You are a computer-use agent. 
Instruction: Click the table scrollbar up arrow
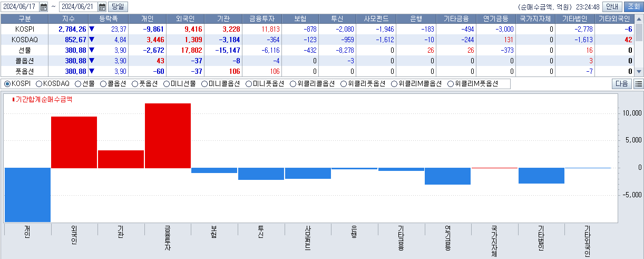[x=639, y=18]
